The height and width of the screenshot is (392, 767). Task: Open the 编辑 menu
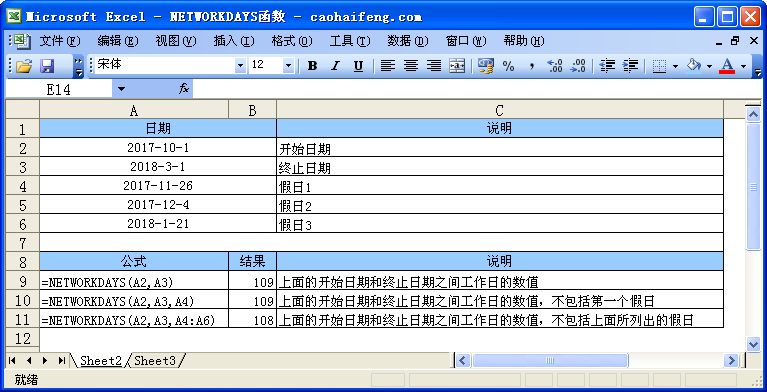click(x=117, y=41)
